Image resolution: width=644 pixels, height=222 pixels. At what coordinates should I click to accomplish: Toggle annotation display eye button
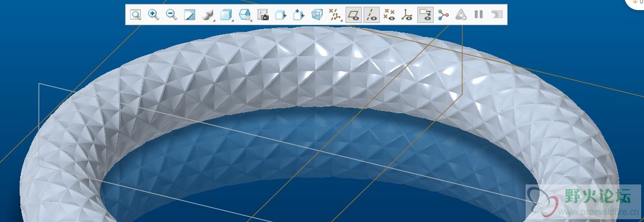tap(425, 15)
